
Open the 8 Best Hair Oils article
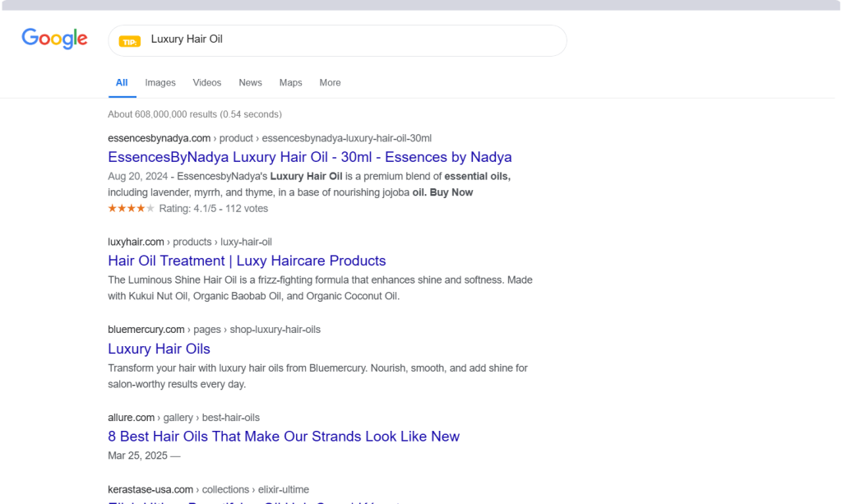(x=284, y=437)
